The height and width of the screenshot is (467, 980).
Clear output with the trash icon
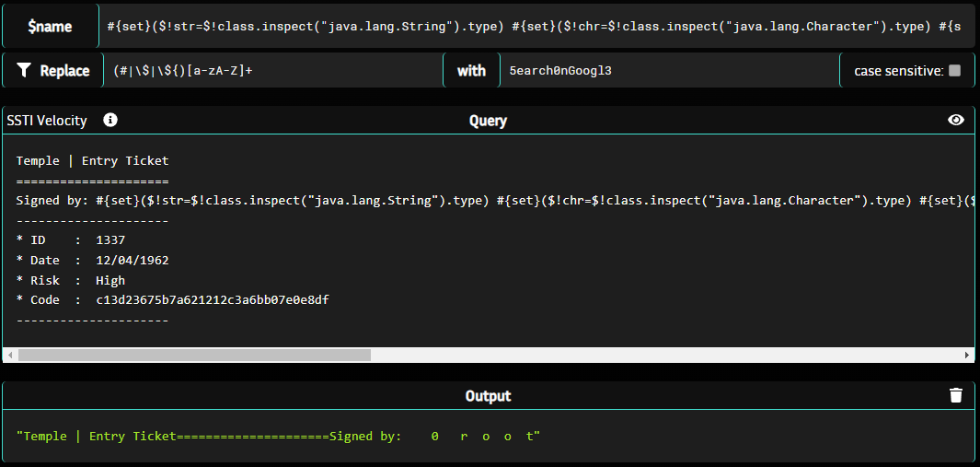(x=956, y=395)
